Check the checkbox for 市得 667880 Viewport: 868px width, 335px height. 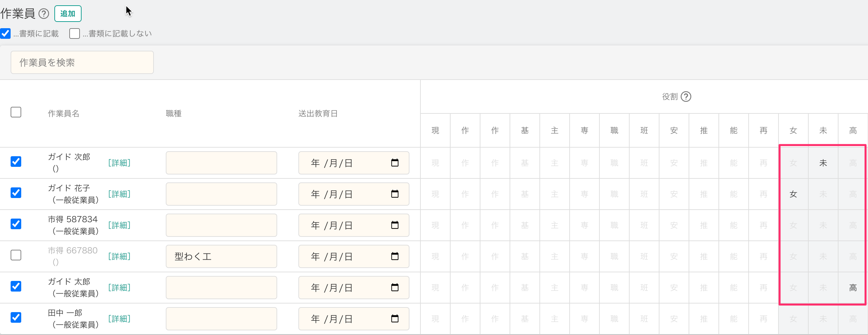coord(16,255)
